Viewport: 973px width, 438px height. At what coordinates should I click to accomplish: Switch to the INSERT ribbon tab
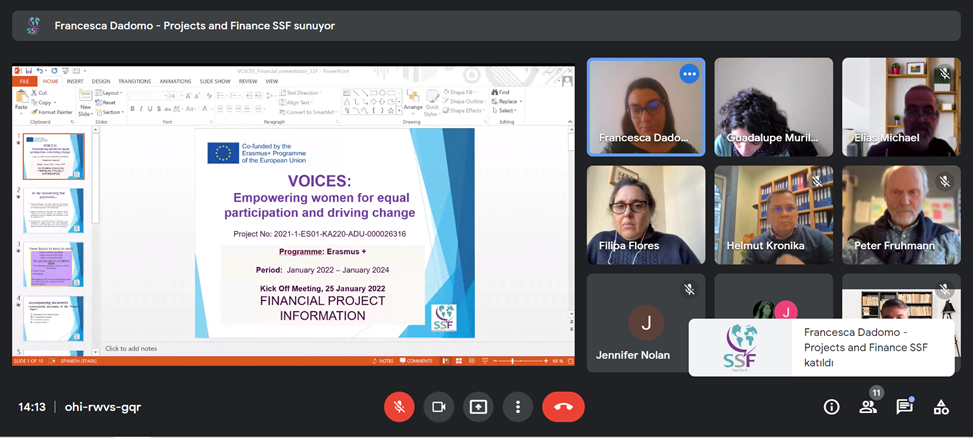(x=74, y=82)
